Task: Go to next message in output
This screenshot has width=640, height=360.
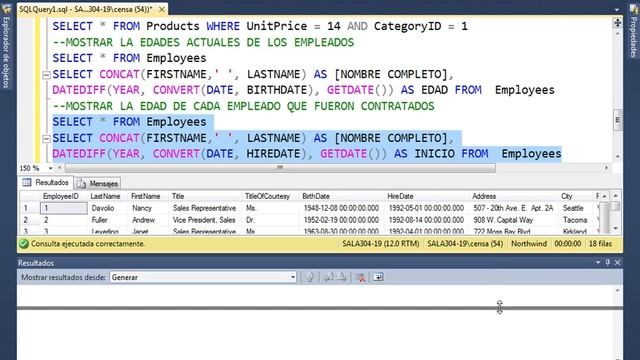Action: tap(342, 277)
